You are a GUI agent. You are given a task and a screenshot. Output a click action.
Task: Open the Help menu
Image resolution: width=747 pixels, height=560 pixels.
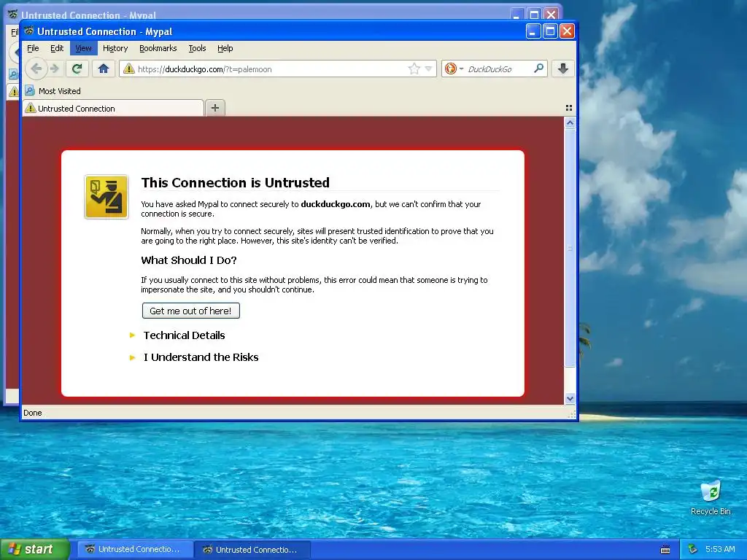tap(225, 48)
